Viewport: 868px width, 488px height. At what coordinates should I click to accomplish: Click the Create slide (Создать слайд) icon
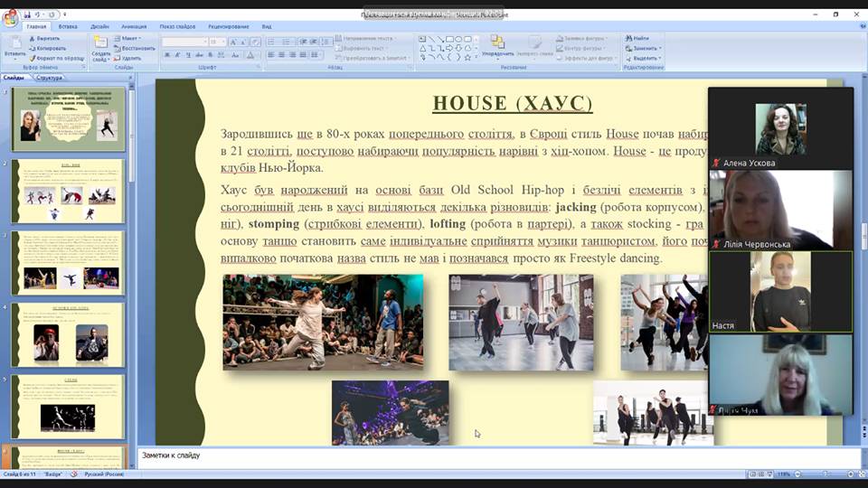(x=100, y=45)
